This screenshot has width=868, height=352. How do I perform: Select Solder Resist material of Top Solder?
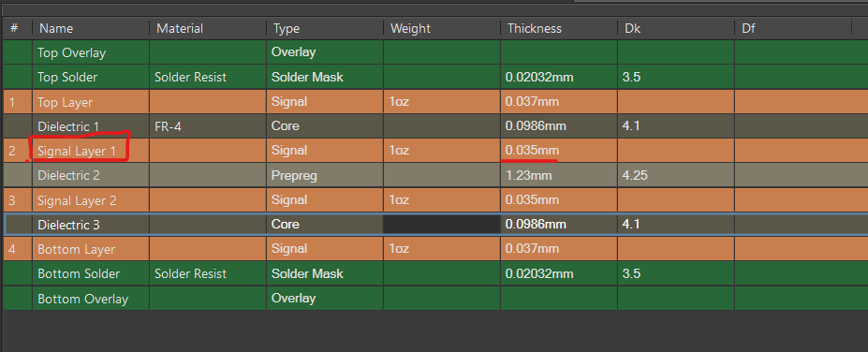(x=190, y=78)
